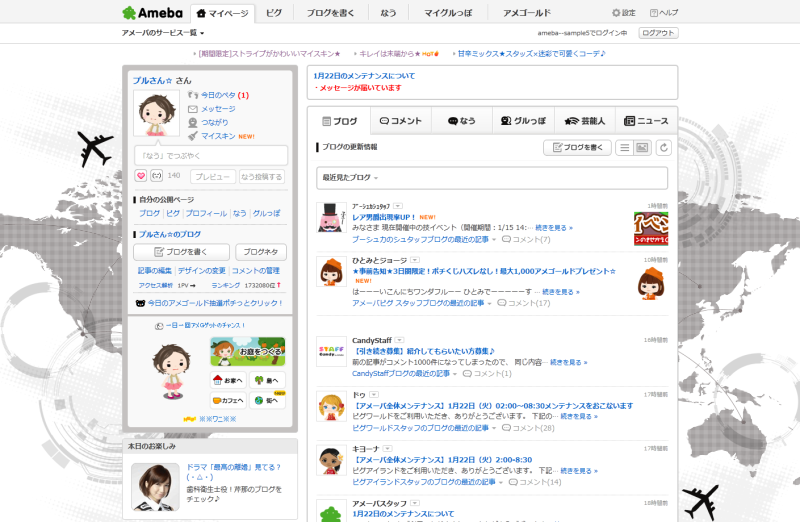Click the face emoticon icon
This screenshot has height=522, width=800.
(157, 176)
